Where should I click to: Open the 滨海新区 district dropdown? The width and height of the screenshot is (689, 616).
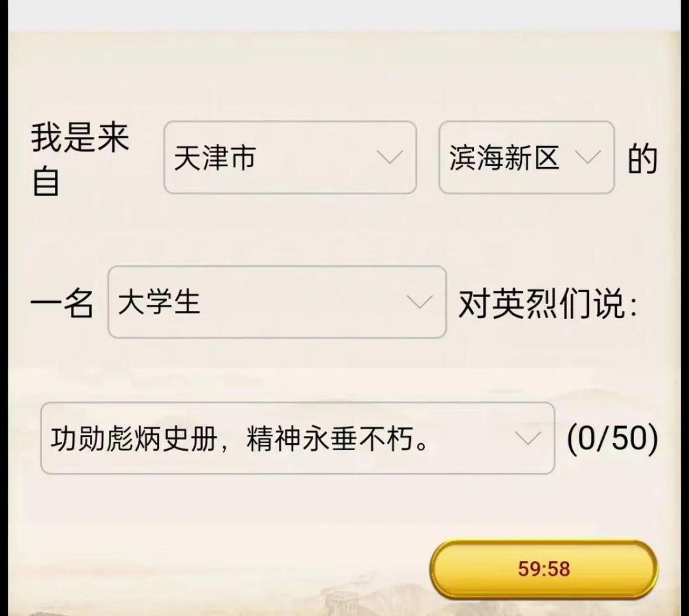point(526,158)
